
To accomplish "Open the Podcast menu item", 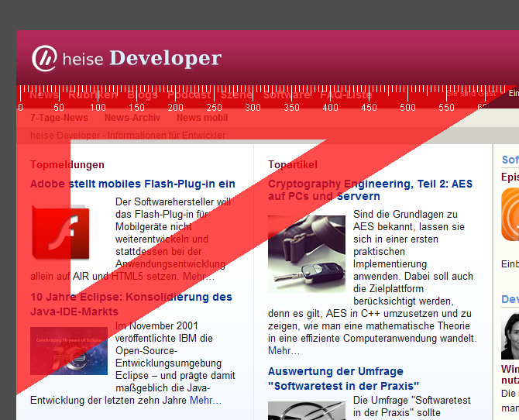I will (x=189, y=95).
